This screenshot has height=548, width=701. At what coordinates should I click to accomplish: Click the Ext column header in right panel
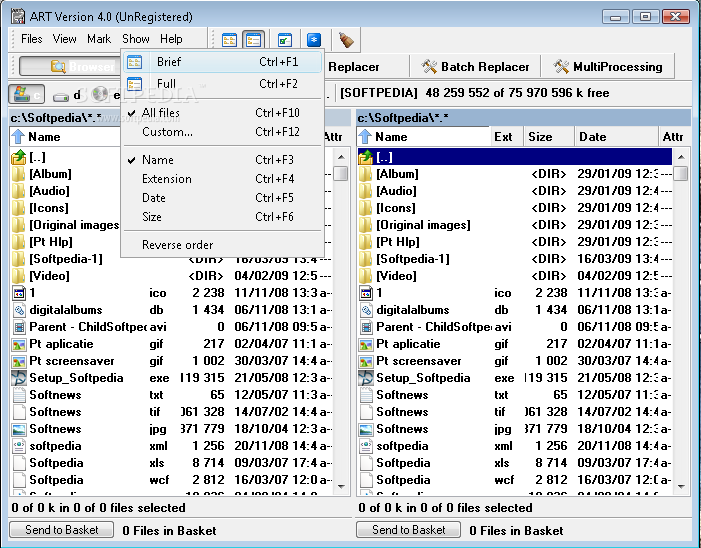click(507, 136)
